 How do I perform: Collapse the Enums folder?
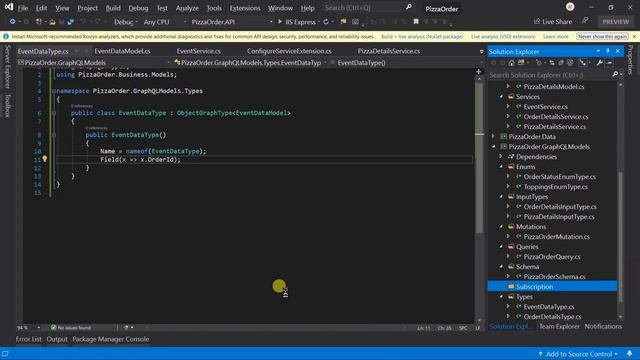(x=501, y=167)
